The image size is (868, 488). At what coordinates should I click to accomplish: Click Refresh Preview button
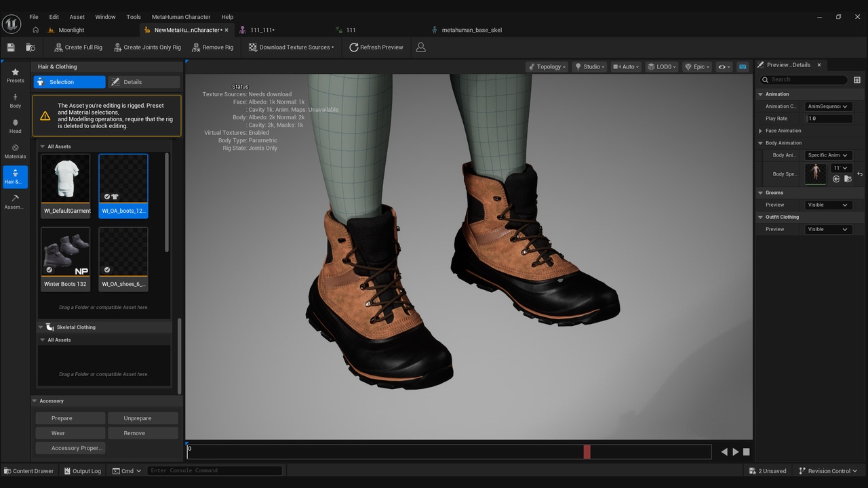click(376, 47)
